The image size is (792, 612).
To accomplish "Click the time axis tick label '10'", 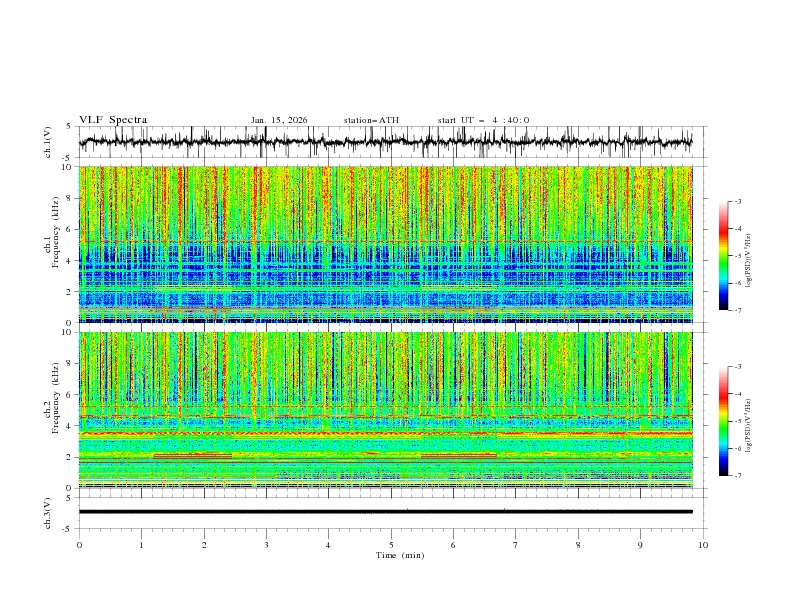I will (x=703, y=545).
